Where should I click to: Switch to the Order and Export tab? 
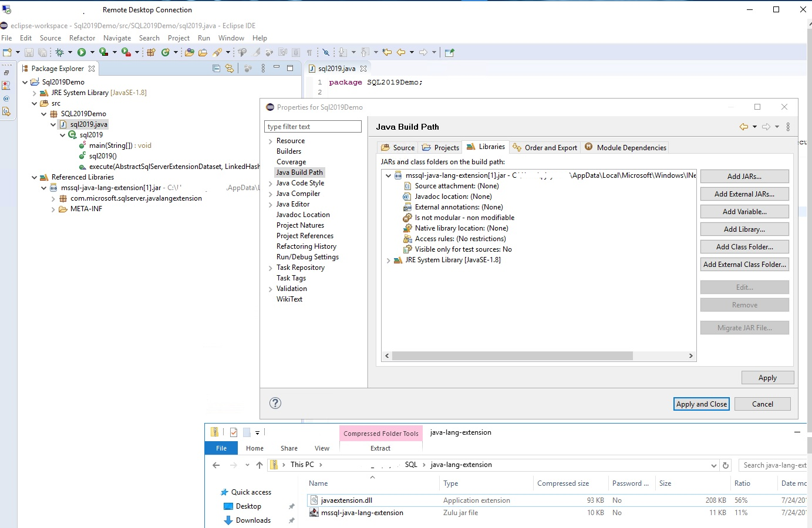click(545, 147)
